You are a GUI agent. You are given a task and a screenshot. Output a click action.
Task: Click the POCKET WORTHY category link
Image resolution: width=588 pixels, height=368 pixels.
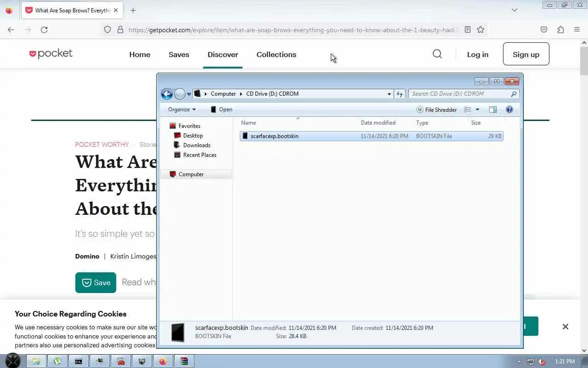pos(102,144)
